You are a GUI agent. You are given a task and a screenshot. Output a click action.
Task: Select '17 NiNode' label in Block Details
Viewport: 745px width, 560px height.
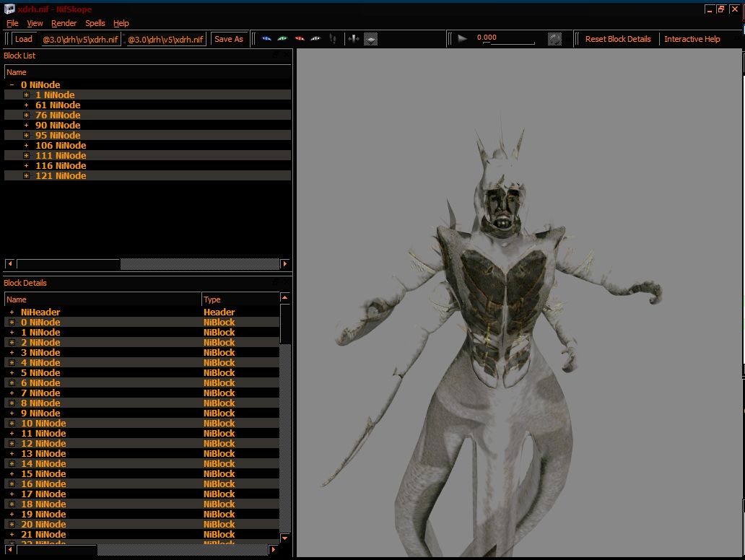(43, 494)
